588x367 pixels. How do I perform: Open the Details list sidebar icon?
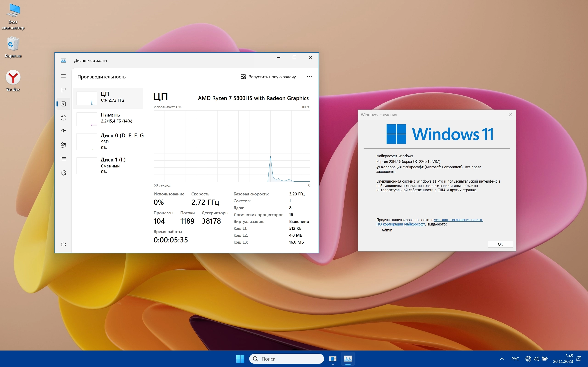pos(63,159)
